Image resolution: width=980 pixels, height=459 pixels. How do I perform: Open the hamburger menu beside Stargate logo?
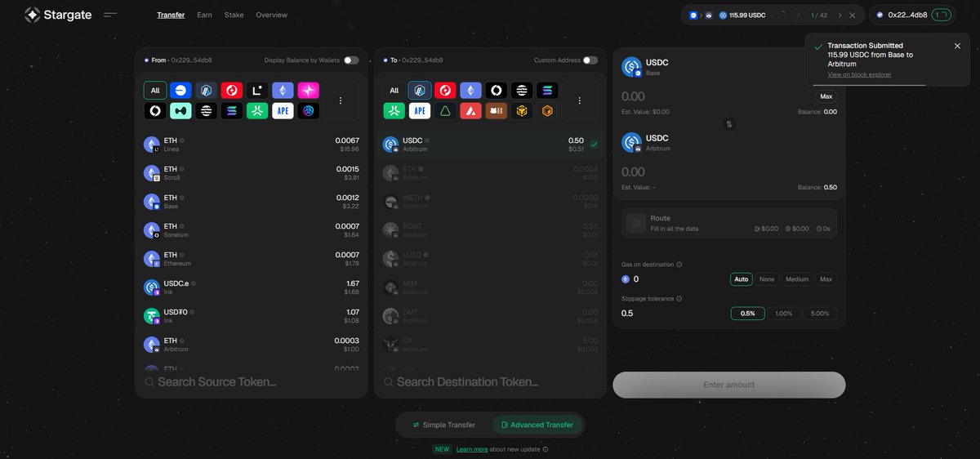click(110, 15)
